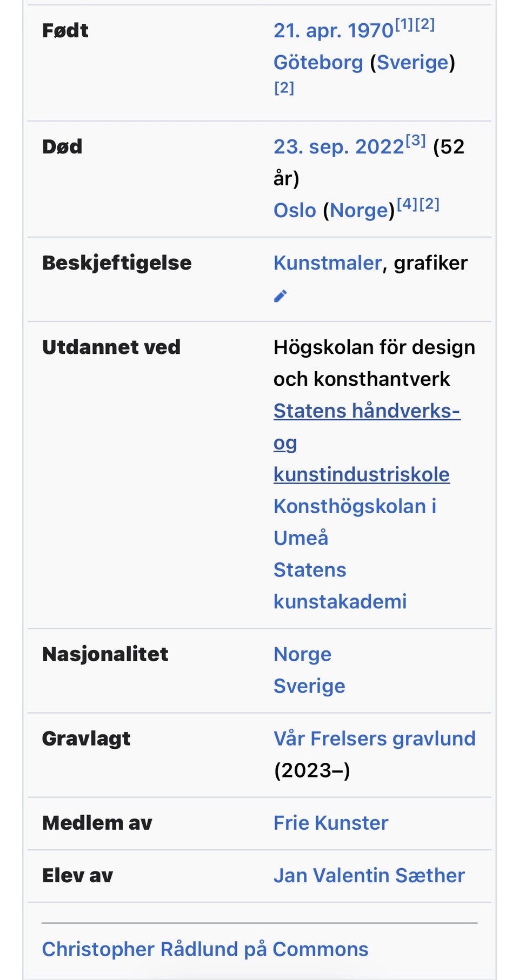Image resolution: width=519 pixels, height=980 pixels.
Task: Click citation [3] after the death date
Action: pyautogui.click(x=416, y=140)
